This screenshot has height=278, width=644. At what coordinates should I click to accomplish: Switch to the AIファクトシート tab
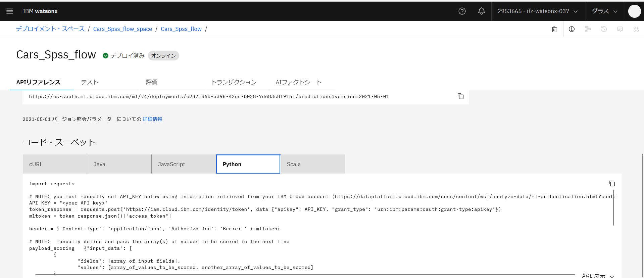pos(301,82)
